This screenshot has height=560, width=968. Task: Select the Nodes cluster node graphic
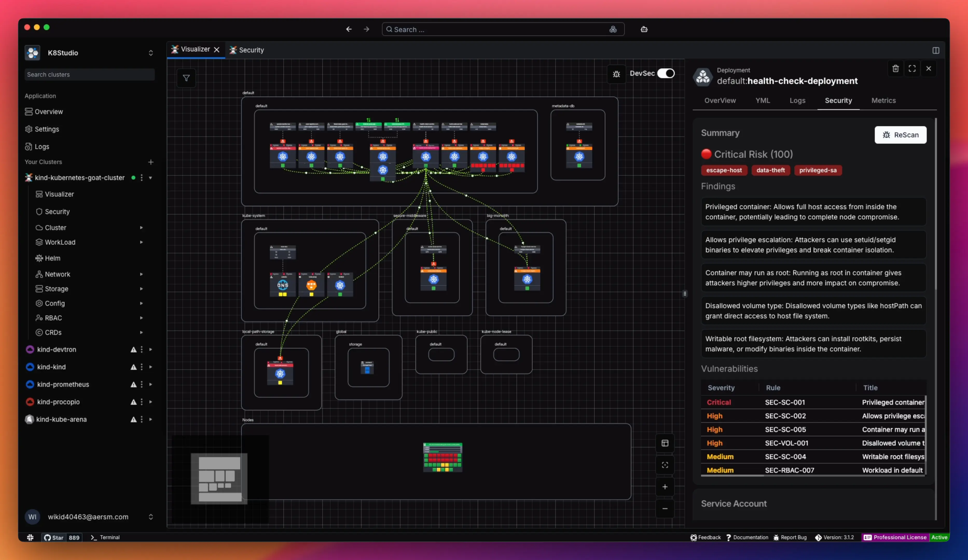442,457
